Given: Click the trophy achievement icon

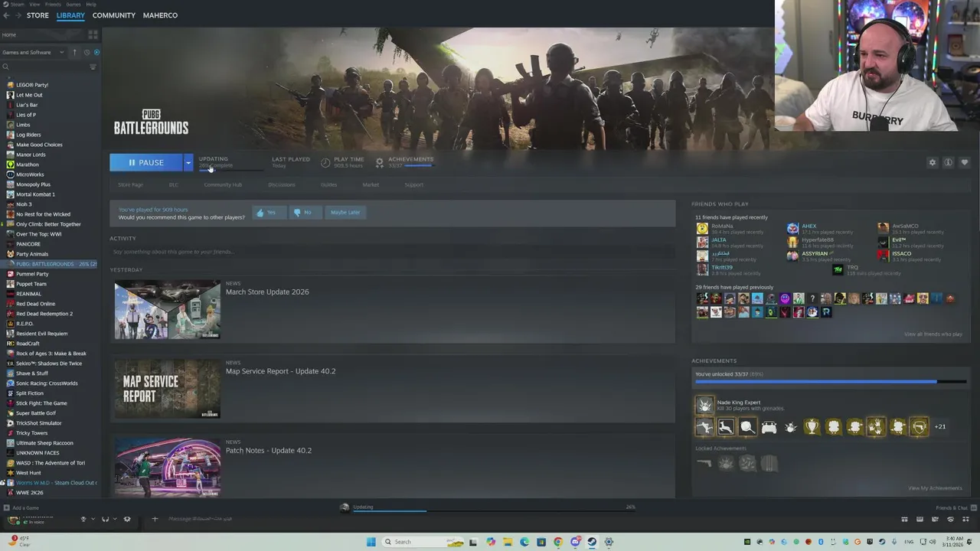Looking at the screenshot, I should click(812, 427).
